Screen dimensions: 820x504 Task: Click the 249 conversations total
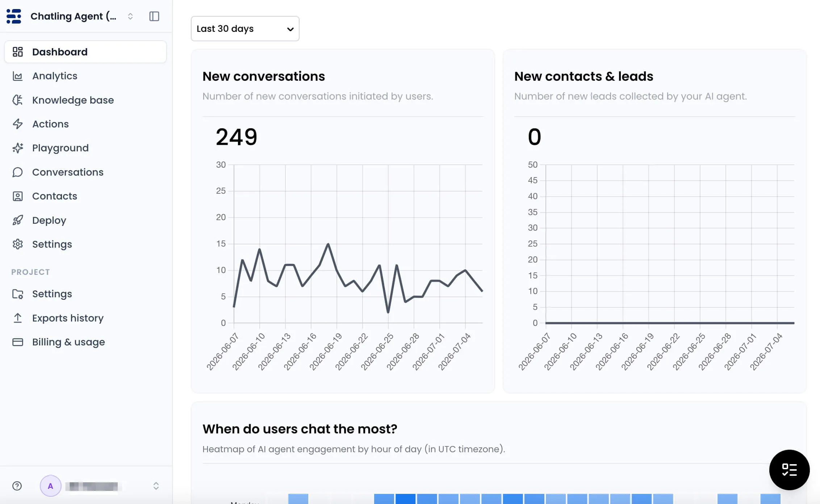click(237, 137)
